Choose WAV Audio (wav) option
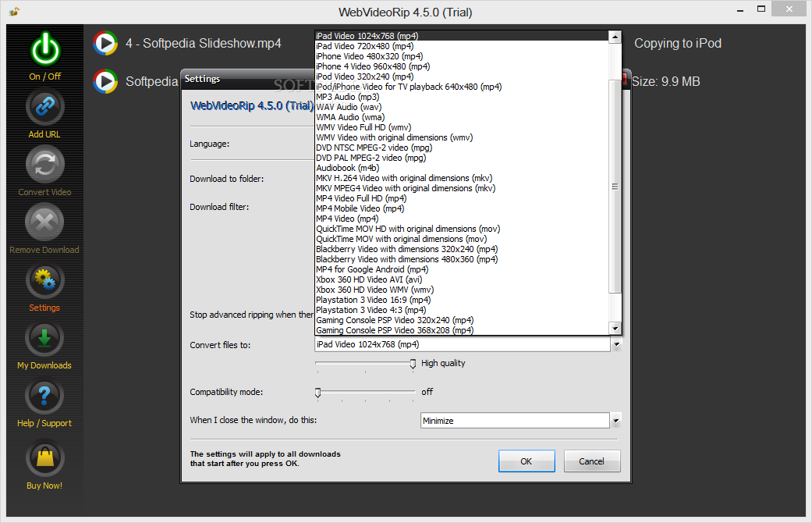The image size is (812, 523). coord(462,107)
